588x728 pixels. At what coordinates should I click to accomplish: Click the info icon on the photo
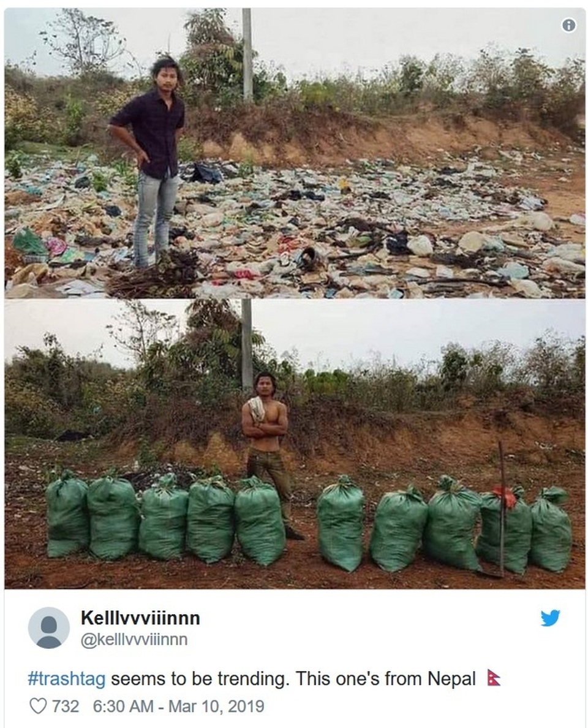click(569, 25)
